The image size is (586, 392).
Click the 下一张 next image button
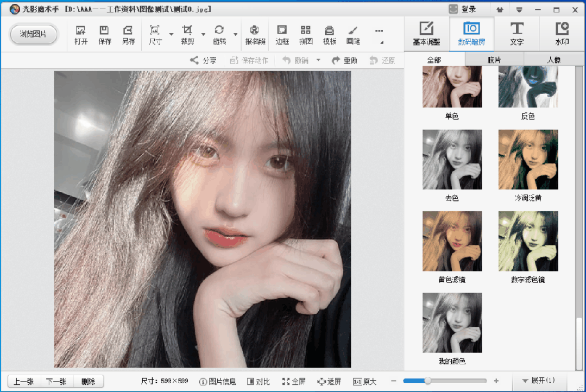(x=56, y=382)
